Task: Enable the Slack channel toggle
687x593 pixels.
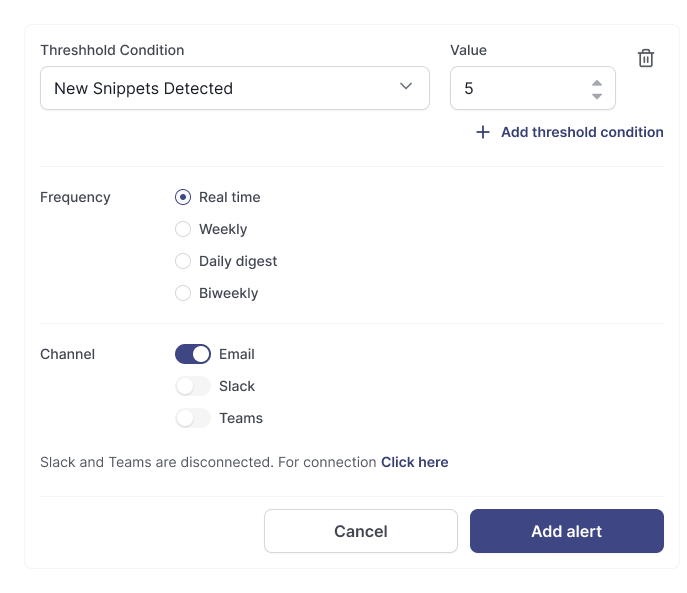Action: [193, 386]
